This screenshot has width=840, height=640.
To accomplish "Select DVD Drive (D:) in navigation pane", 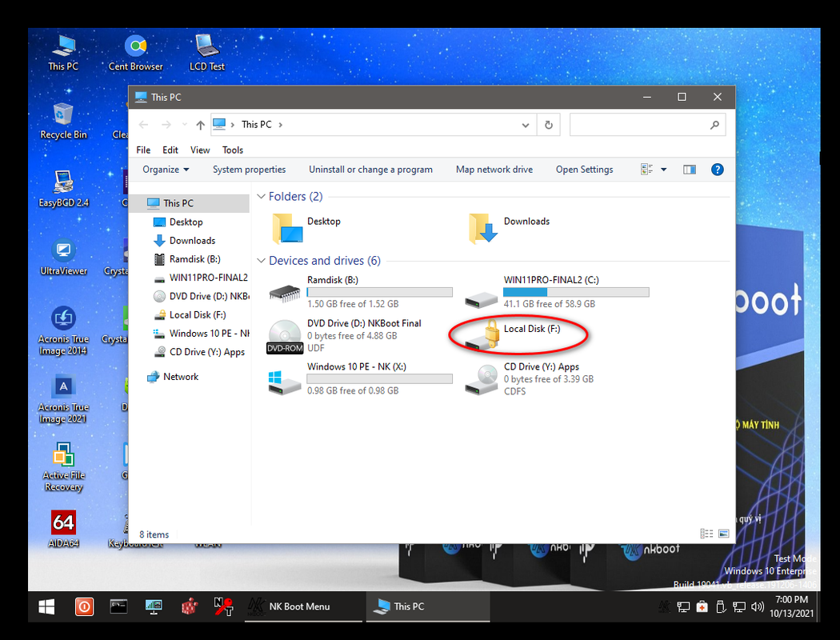I will [x=209, y=296].
